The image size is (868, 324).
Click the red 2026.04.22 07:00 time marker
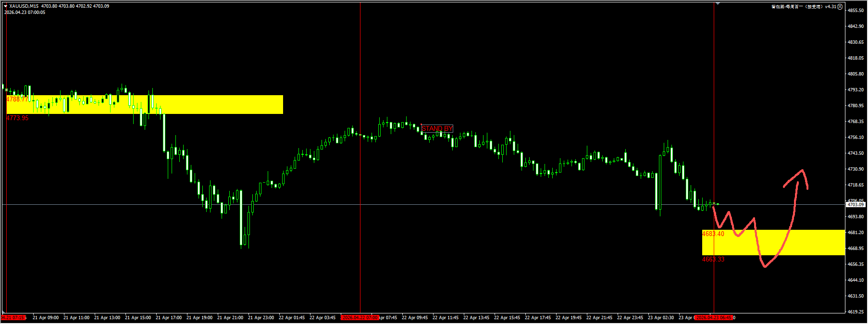click(x=360, y=318)
